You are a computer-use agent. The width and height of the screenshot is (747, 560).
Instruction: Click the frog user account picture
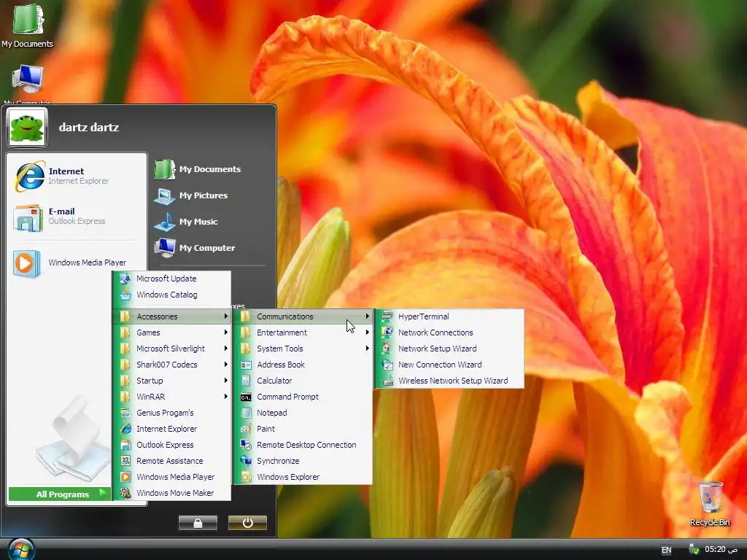click(x=27, y=127)
